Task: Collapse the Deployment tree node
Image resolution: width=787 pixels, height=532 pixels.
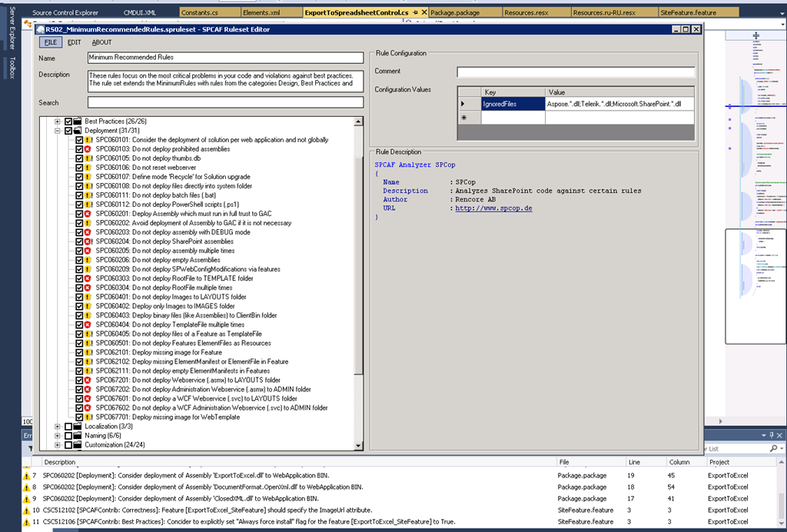Action: (58, 131)
